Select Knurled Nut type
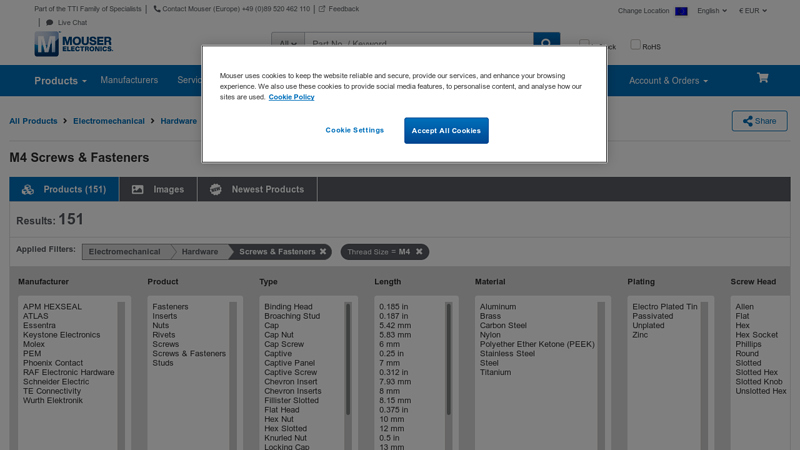The height and width of the screenshot is (450, 800). (285, 438)
